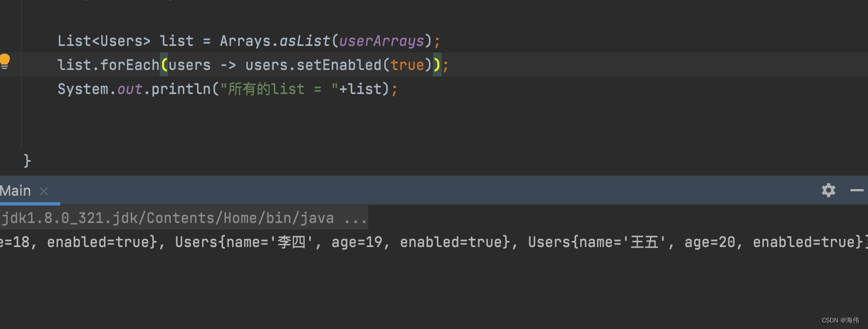
Task: Click the Users type in List declaration
Action: pyautogui.click(x=121, y=41)
